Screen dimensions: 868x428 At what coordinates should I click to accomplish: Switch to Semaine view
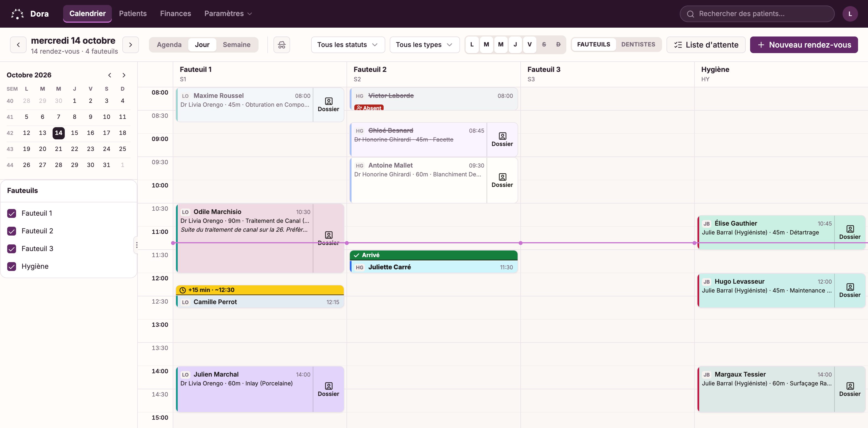tap(236, 45)
